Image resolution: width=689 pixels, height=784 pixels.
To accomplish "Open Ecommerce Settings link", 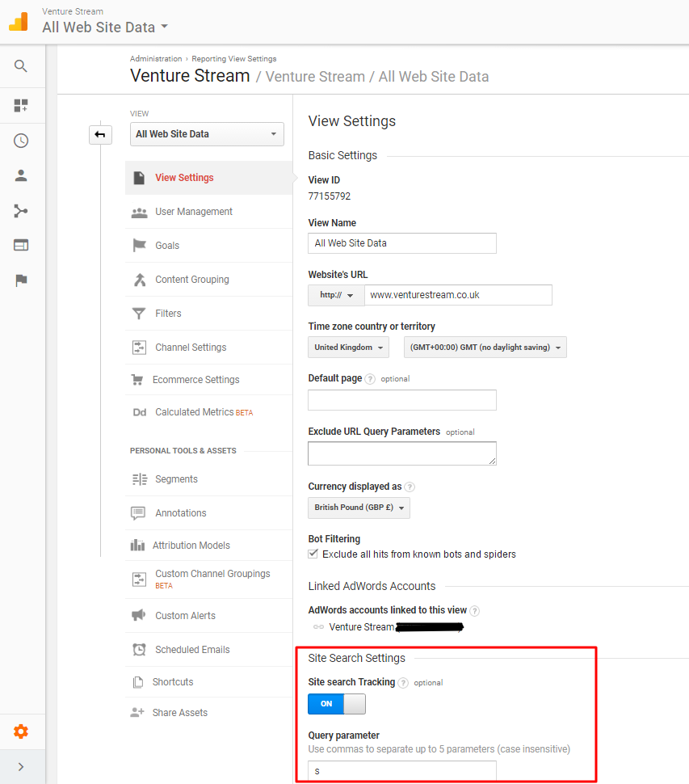I will click(x=195, y=380).
